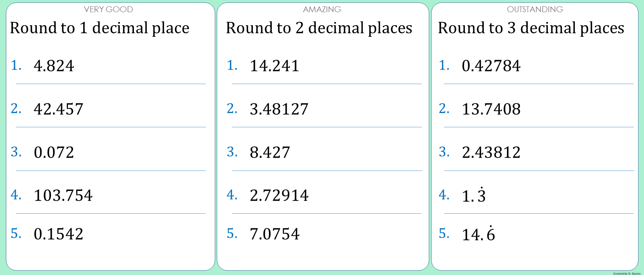Click the number 14.241
Screen dimensions: 644x275
pyautogui.click(x=274, y=66)
